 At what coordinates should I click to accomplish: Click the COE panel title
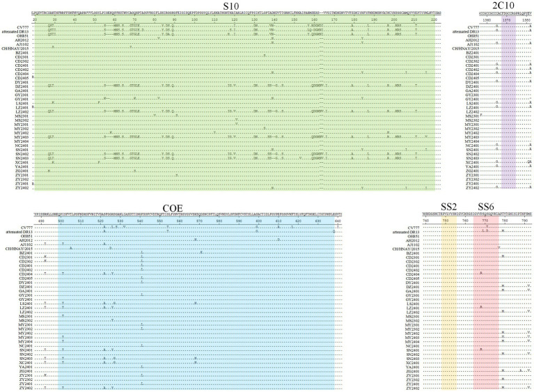click(x=173, y=207)
